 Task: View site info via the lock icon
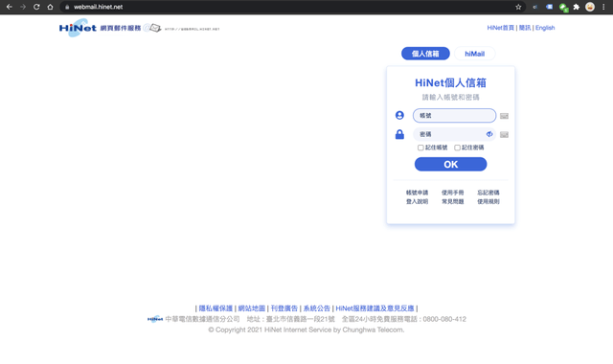tap(67, 7)
